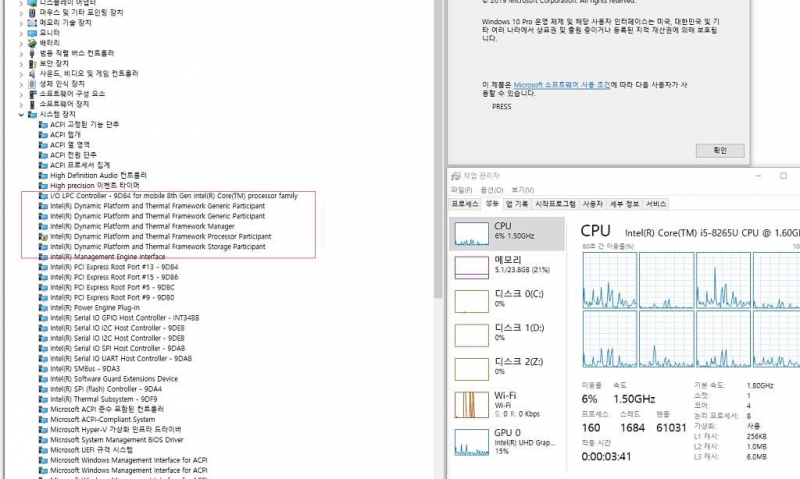Click the warning icon on Thermal Framework Processor Participant
800x479 pixels.
coord(44,237)
